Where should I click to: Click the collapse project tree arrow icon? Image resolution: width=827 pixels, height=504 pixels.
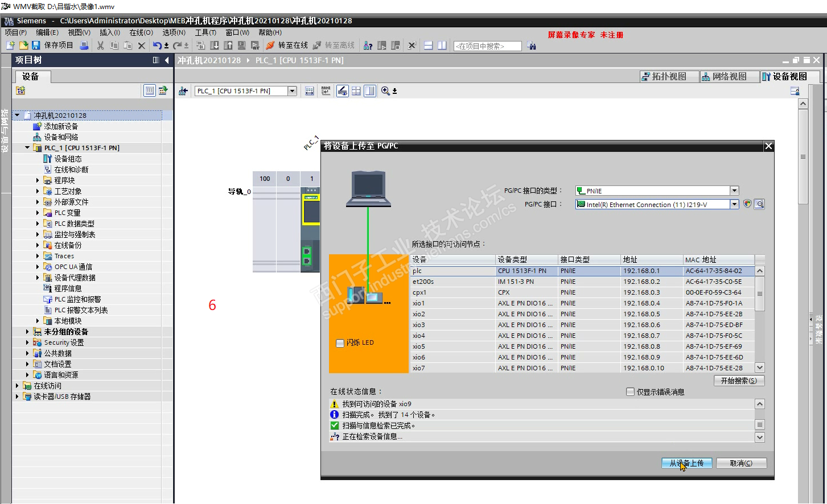point(167,60)
